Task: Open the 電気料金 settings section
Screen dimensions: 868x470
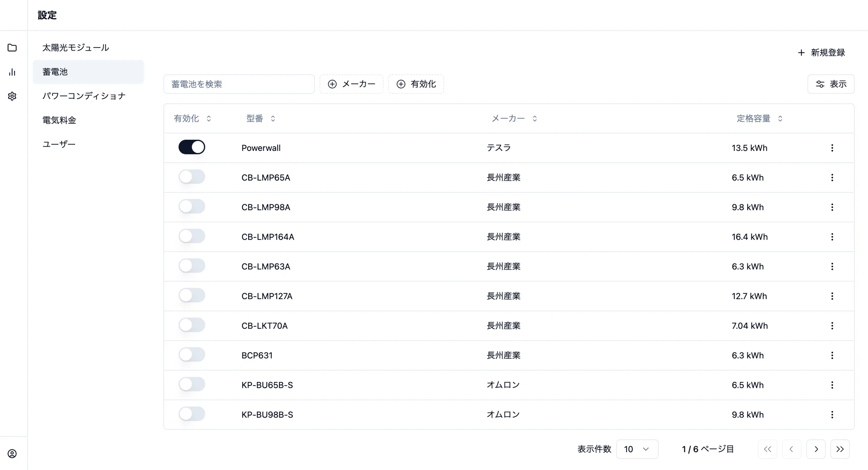Action: pyautogui.click(x=89, y=120)
